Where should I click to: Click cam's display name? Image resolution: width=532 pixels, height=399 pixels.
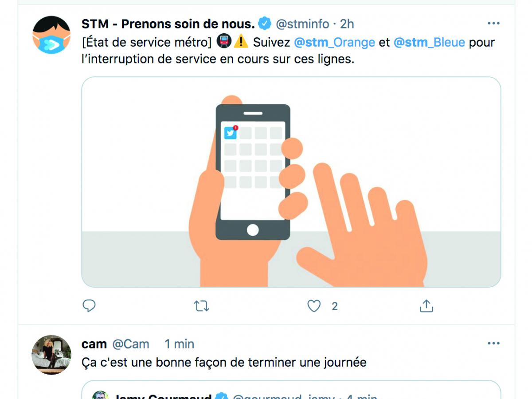pyautogui.click(x=94, y=344)
